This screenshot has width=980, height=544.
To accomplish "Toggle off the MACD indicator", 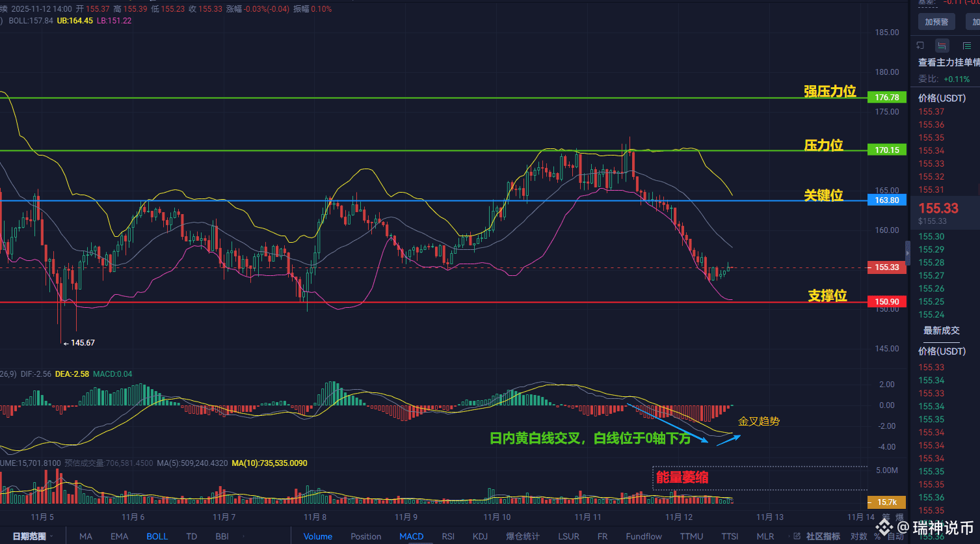I will 411,536.
